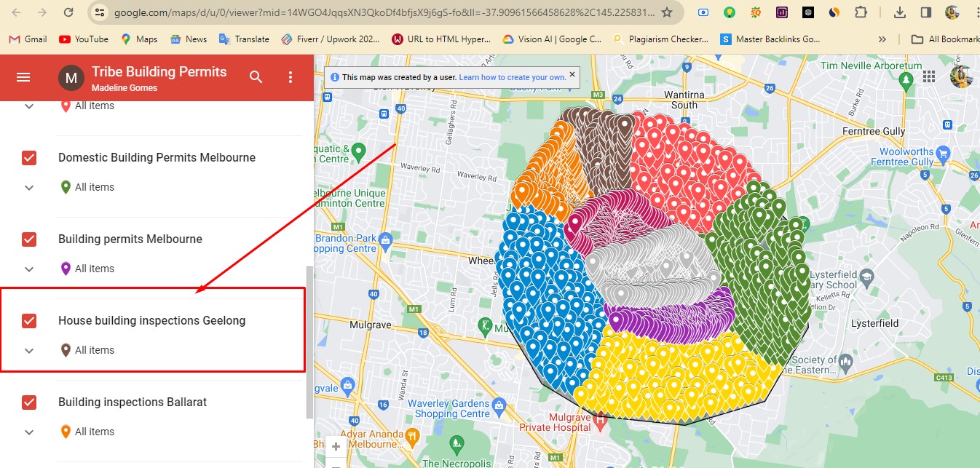
Task: Toggle House building inspections Geelong layer checkbox
Action: coord(29,321)
